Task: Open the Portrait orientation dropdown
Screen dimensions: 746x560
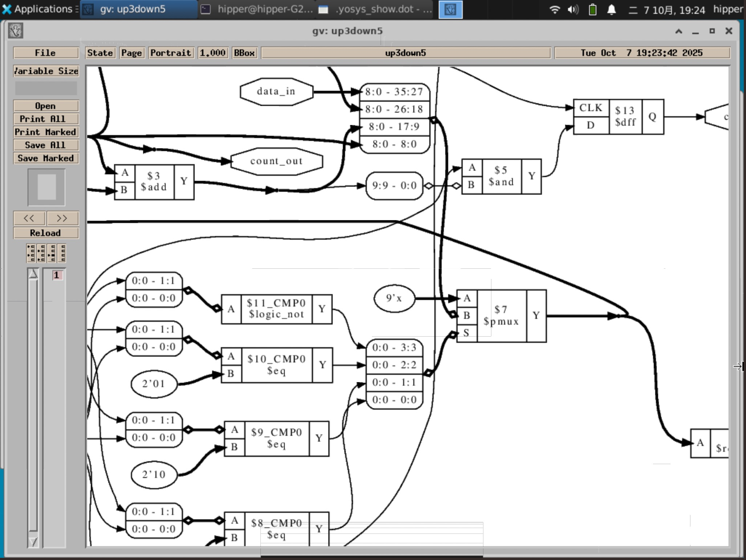Action: (171, 53)
